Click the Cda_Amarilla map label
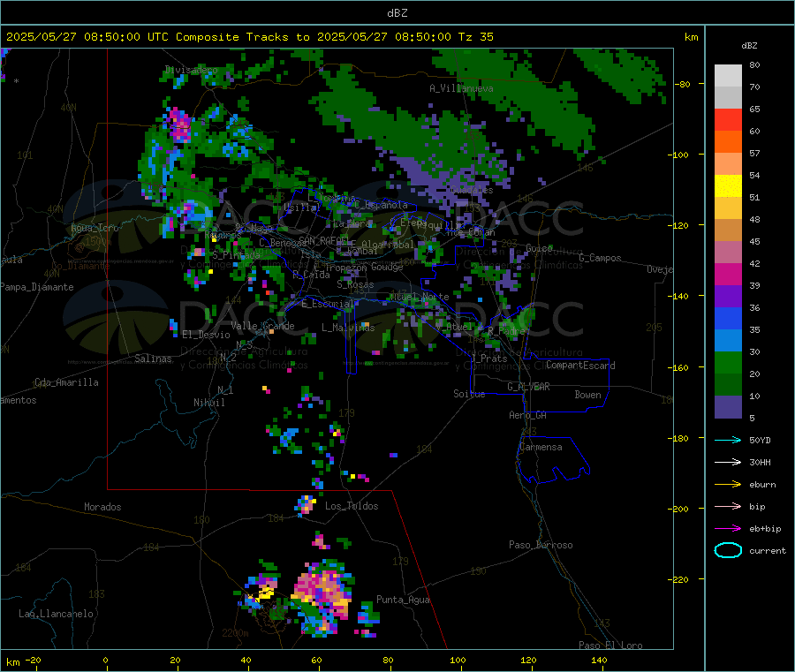The width and height of the screenshot is (795, 672). tap(66, 382)
